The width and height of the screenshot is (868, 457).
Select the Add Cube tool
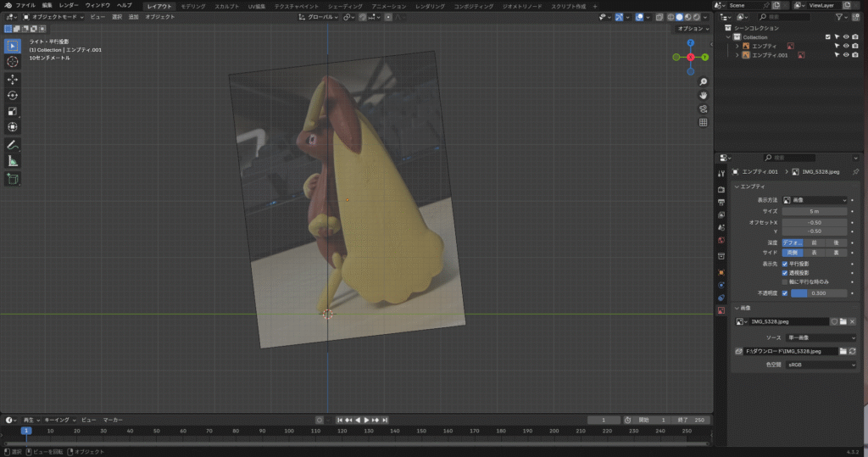pos(12,179)
